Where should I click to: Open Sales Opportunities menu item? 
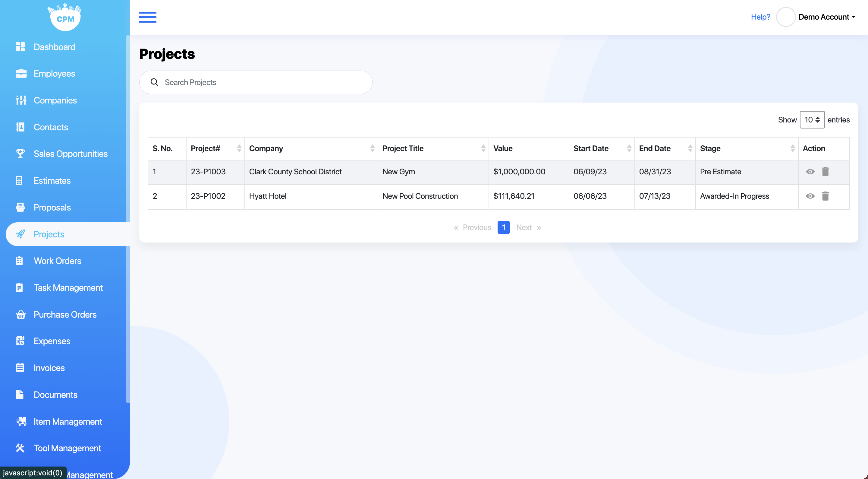(x=71, y=154)
